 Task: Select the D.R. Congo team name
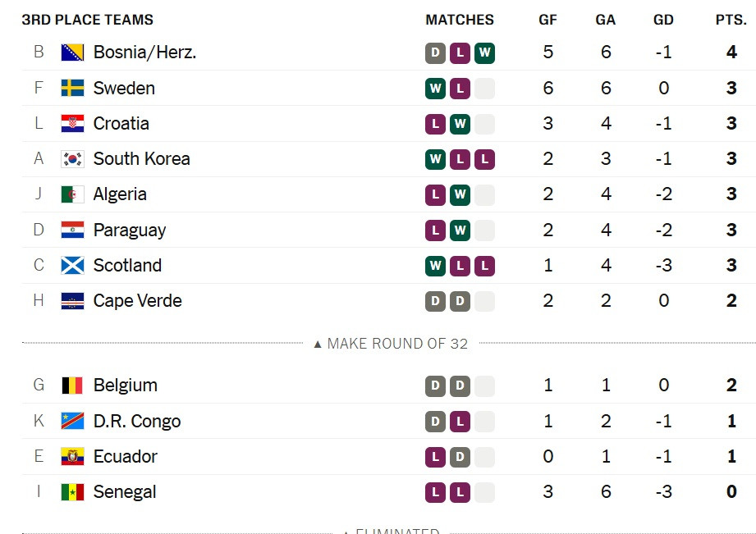[137, 422]
